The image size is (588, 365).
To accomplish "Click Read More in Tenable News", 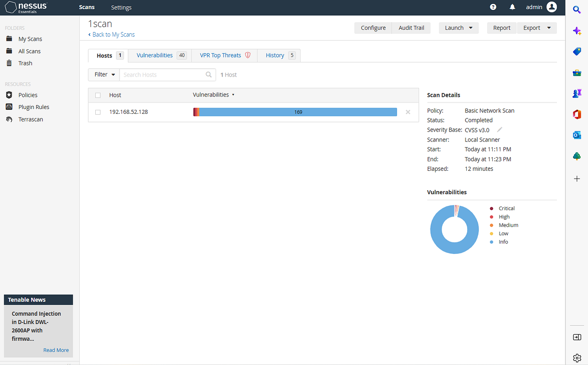I will tap(56, 350).
